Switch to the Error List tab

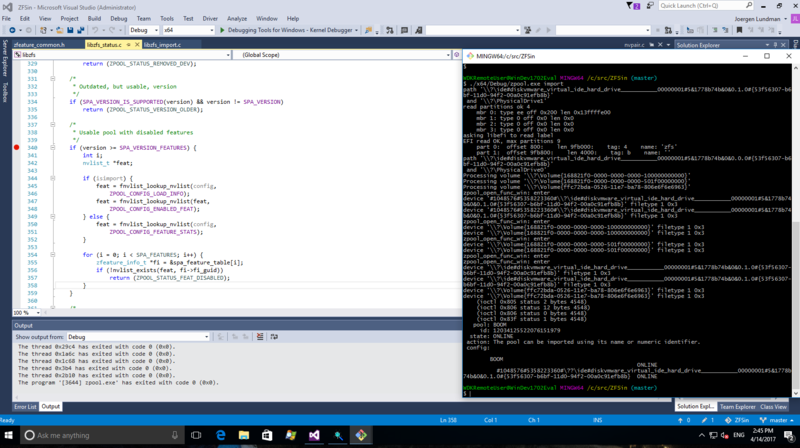pyautogui.click(x=25, y=407)
